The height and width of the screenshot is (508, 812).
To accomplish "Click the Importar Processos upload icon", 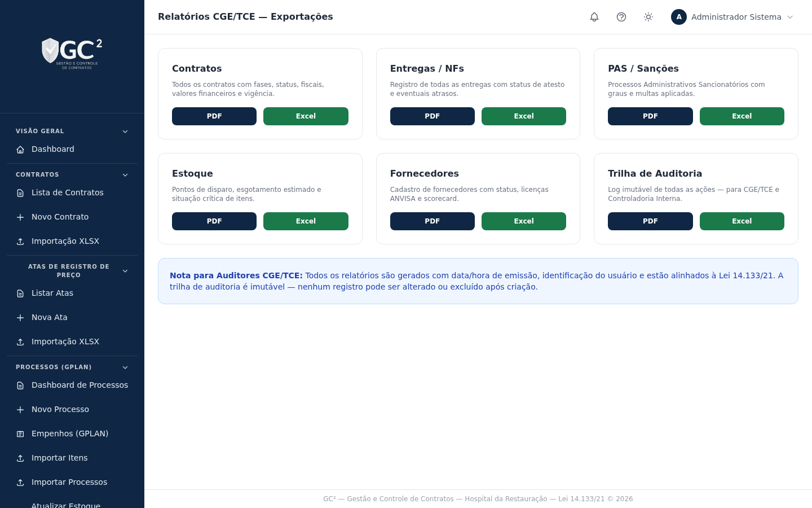I will tap(20, 483).
